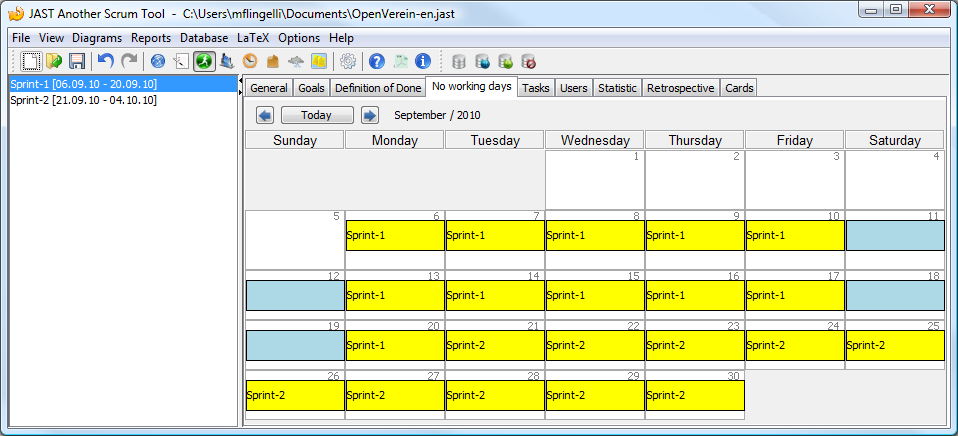Click the September / 2010 month label
Viewport: 958px width, 436px height.
point(437,115)
